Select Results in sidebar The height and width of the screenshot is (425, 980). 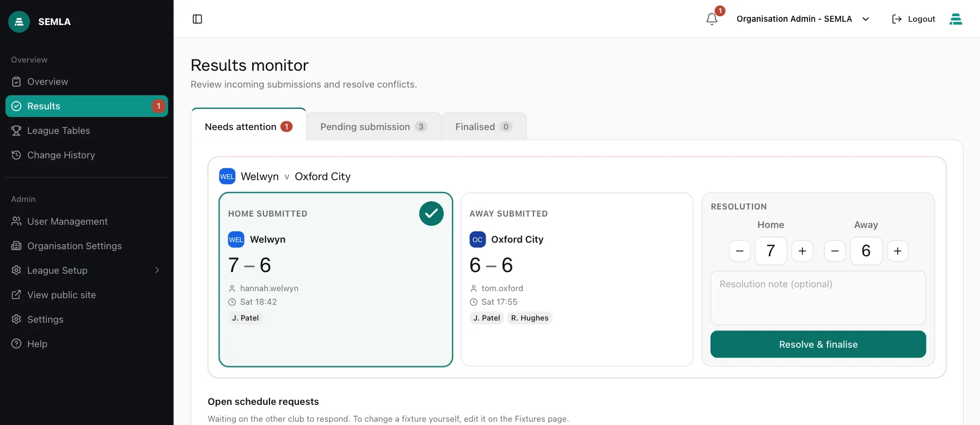[x=87, y=106]
